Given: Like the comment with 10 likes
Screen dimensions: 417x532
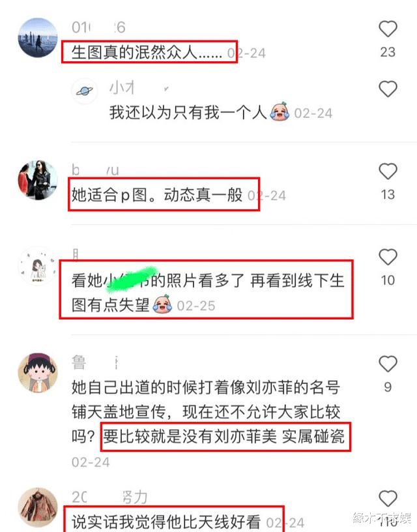Looking at the screenshot, I should click(388, 257).
